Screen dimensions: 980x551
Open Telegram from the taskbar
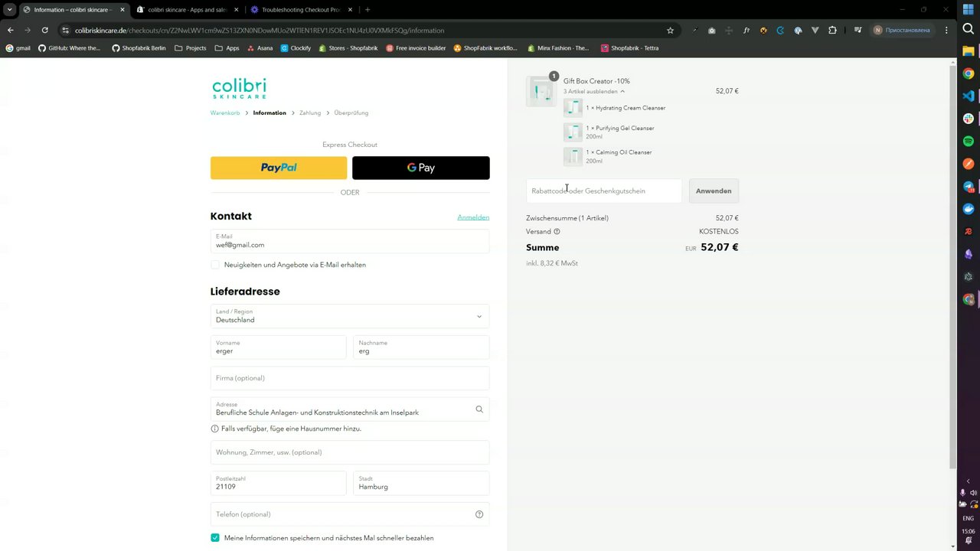point(969,187)
